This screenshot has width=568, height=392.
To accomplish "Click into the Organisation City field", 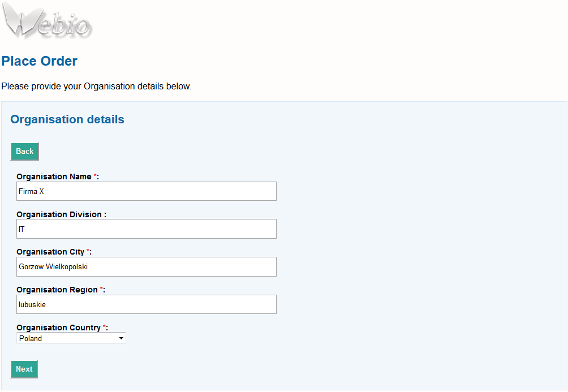I will point(147,266).
